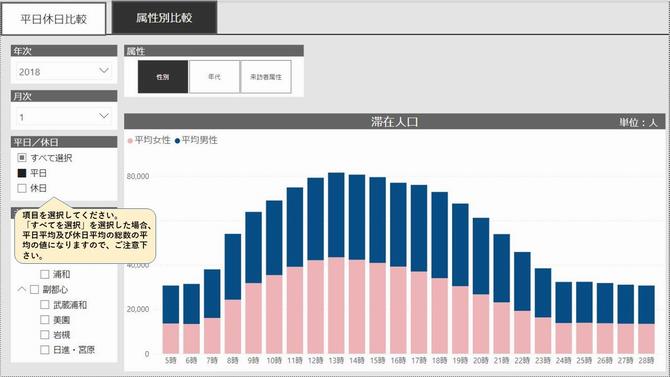
Task: Select the 年代 attribute button
Action: [214, 77]
